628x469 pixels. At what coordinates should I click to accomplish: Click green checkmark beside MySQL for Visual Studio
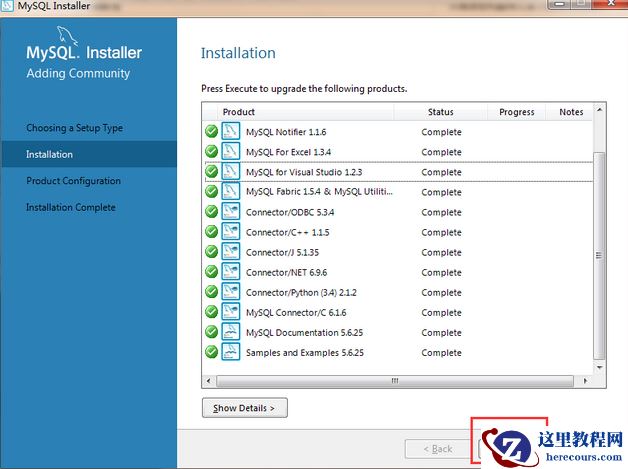click(211, 171)
